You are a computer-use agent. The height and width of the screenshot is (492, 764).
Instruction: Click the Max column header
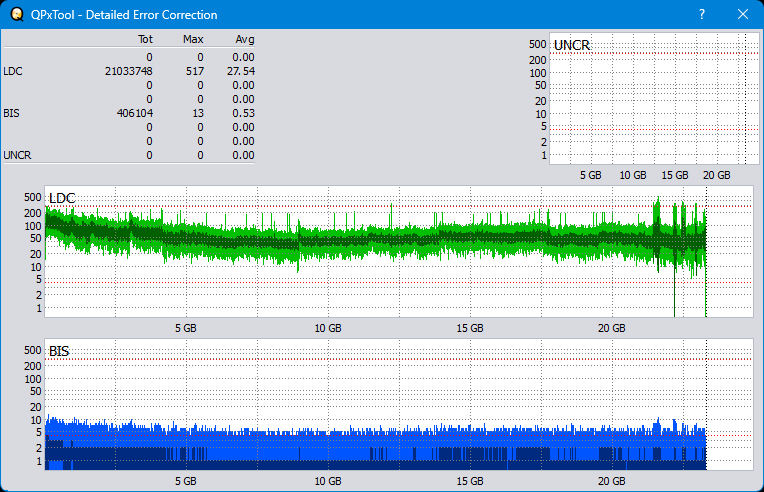pos(193,39)
